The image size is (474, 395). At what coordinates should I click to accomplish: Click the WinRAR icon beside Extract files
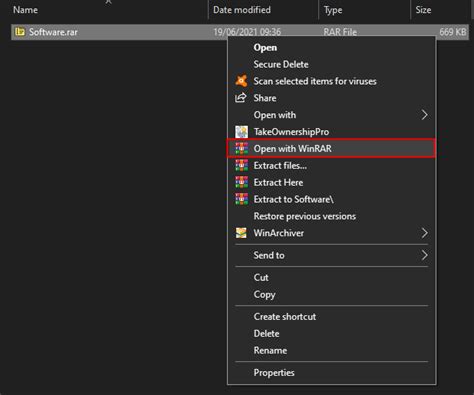coord(241,166)
